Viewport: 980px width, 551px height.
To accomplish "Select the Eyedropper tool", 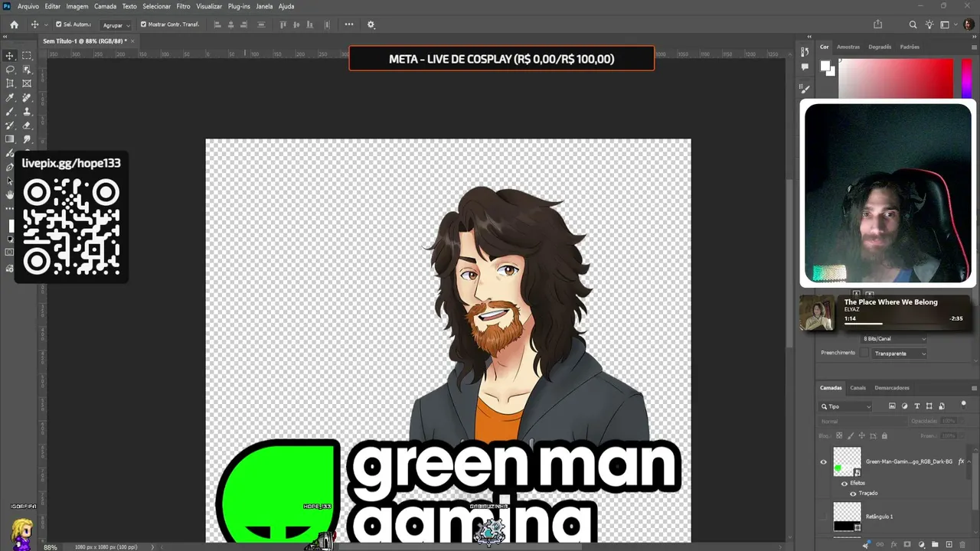I will (x=10, y=98).
